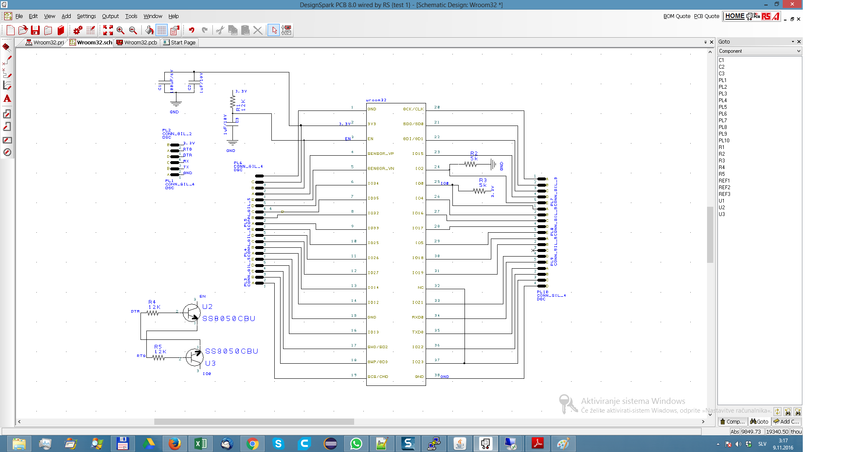Click the Translate to PCB icon with arrows
Viewport: 868px width, 452px height.
tap(286, 30)
